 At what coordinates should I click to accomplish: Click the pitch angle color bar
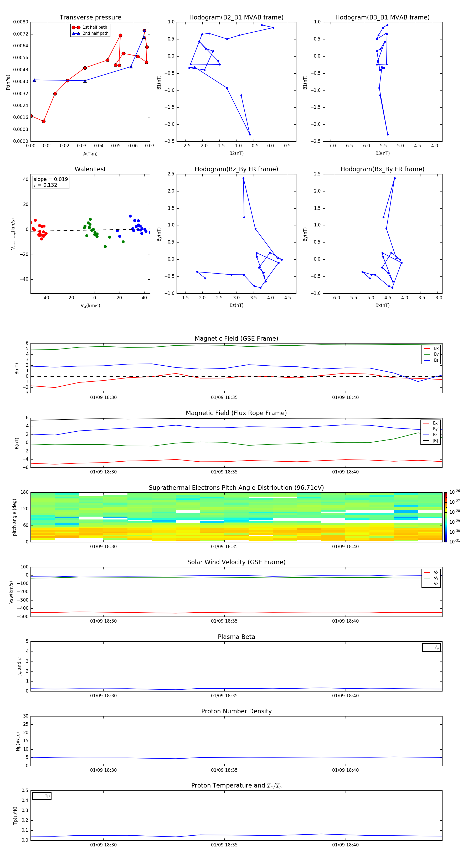pyautogui.click(x=446, y=517)
